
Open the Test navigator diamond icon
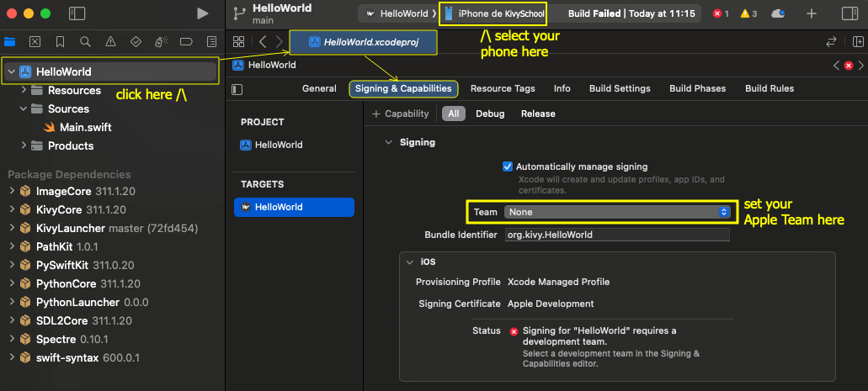pos(136,41)
